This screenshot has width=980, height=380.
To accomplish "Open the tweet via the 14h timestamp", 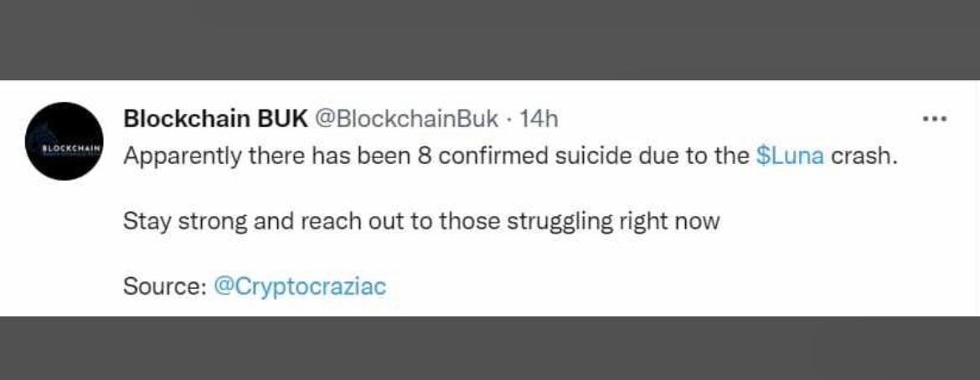I will [539, 119].
